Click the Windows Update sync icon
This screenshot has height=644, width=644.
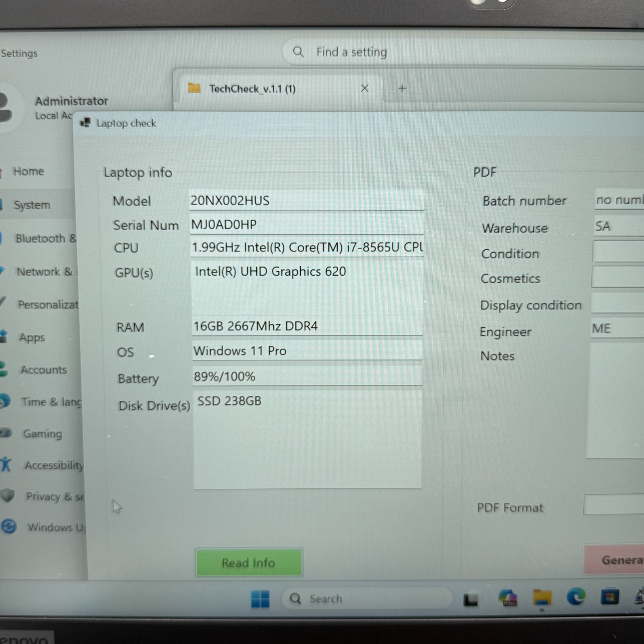[9, 526]
